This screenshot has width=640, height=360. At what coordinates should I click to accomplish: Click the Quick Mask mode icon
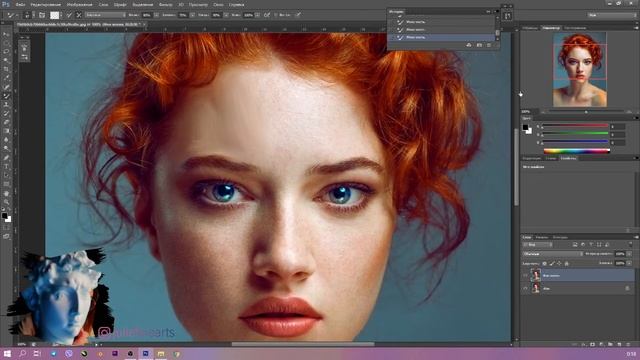6,228
